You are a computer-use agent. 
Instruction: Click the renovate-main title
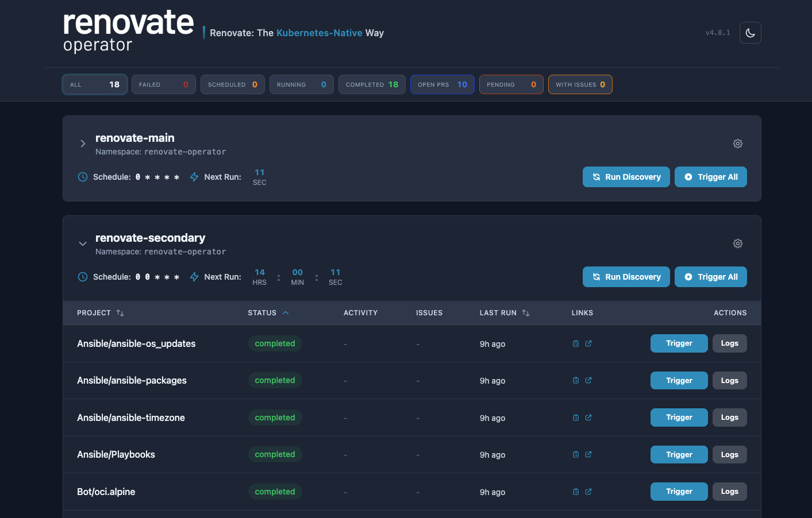coord(135,138)
